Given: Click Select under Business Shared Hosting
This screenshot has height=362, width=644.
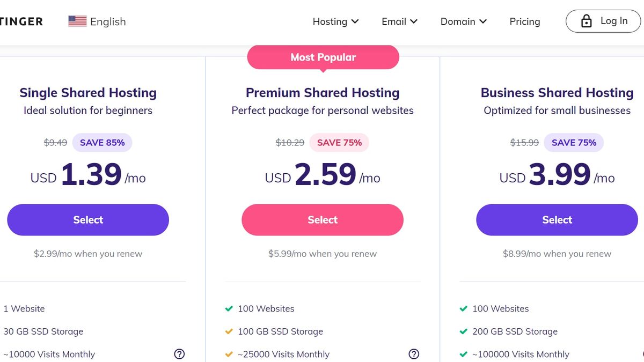Looking at the screenshot, I should pyautogui.click(x=557, y=219).
